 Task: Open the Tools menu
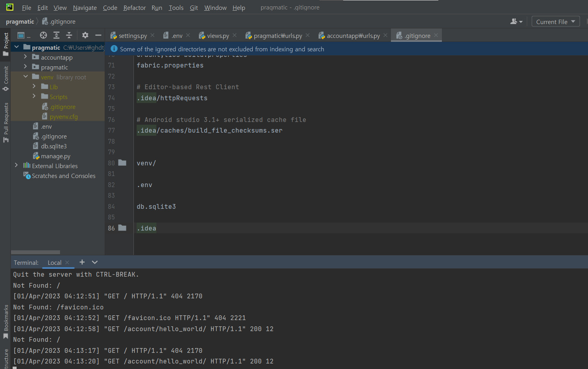coord(176,7)
